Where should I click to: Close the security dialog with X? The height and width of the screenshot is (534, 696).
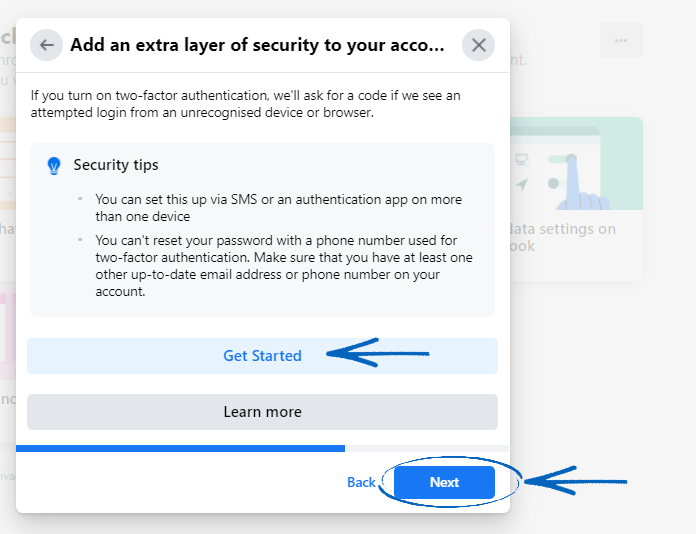coord(478,45)
